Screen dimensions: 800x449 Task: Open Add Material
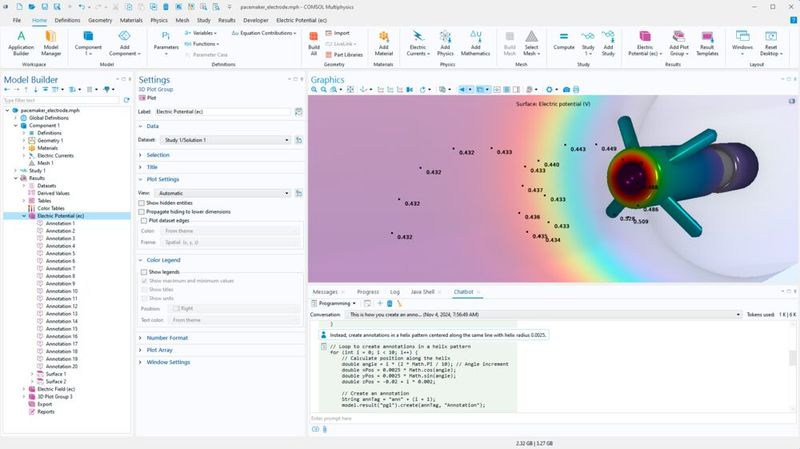click(384, 43)
